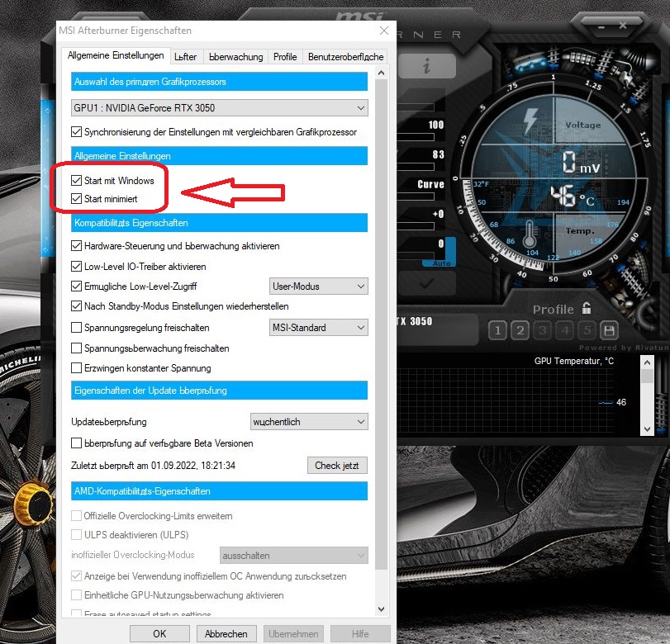Screen dimensions: 670x644
Task: Select profile slot 4 in Afterburner
Action: [x=565, y=330]
